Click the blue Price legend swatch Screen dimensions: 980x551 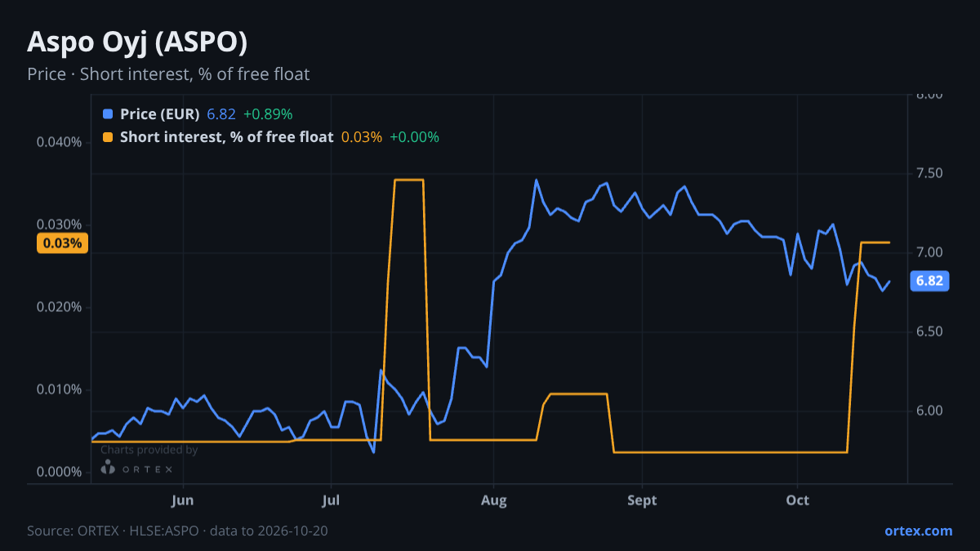tap(108, 113)
